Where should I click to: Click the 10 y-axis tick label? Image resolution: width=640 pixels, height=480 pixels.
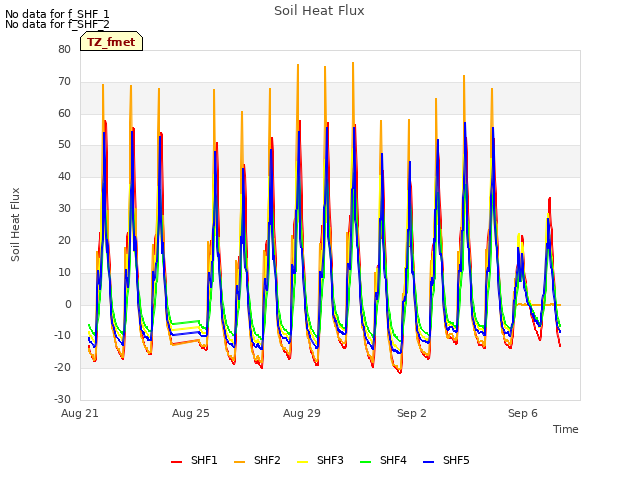64,272
